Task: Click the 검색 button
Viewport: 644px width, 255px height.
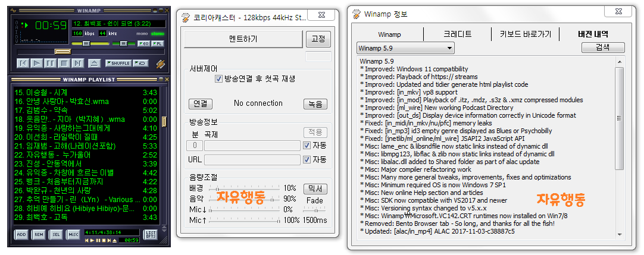Action: coord(603,48)
